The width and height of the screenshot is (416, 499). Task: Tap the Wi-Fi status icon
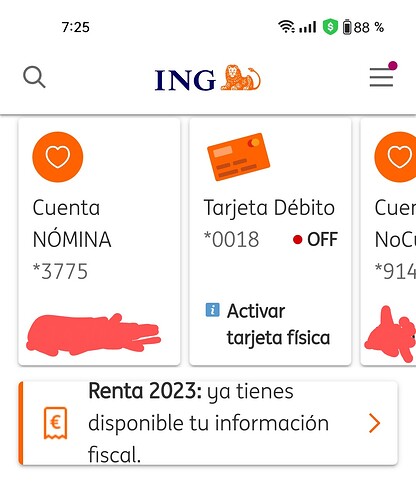pyautogui.click(x=286, y=27)
